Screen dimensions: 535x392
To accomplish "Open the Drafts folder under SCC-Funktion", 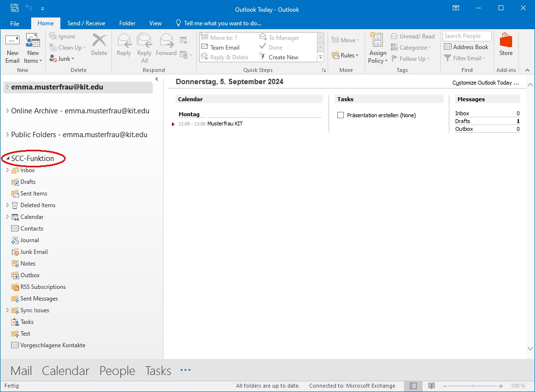I will (23, 182).
